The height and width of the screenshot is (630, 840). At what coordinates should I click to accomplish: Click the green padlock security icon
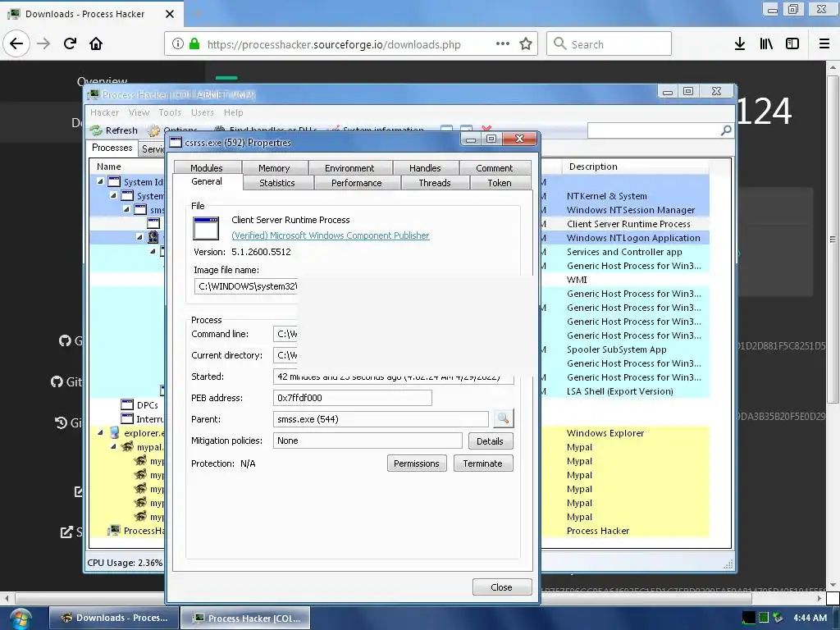pos(194,44)
